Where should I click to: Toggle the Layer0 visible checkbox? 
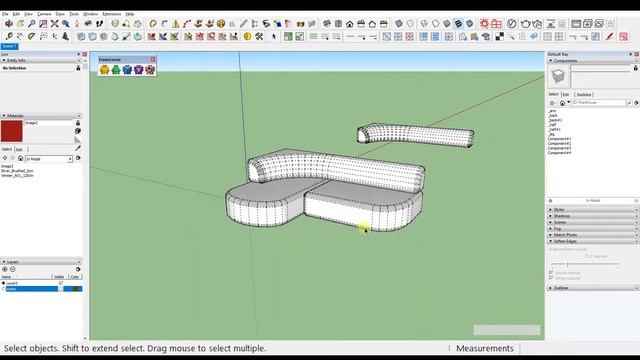[x=61, y=283]
